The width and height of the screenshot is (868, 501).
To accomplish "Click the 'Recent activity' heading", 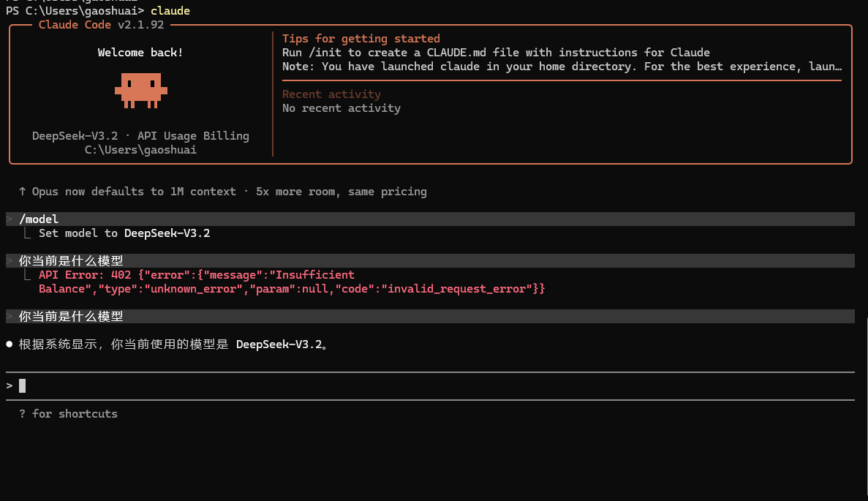I will 331,94.
